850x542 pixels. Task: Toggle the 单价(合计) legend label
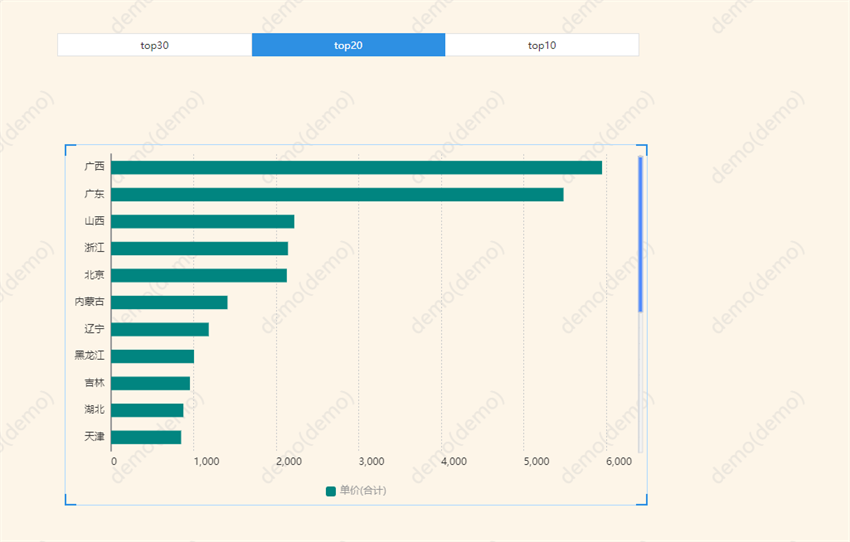pos(363,490)
